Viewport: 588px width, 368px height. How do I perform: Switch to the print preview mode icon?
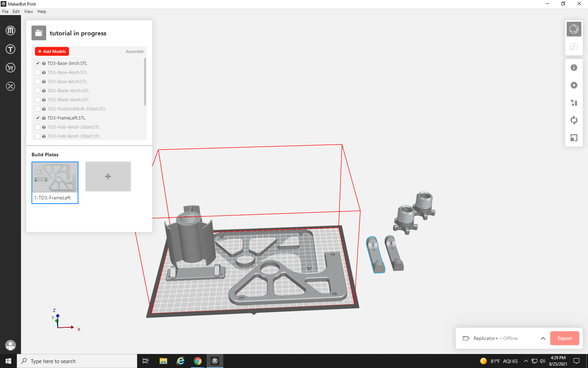coord(574,47)
